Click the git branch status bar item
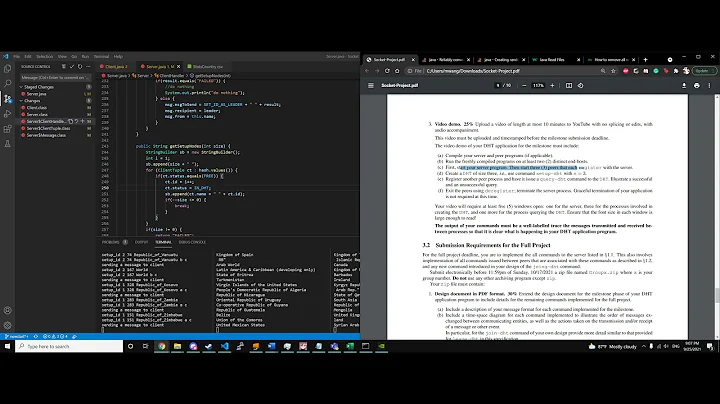The width and height of the screenshot is (720, 404). click(x=17, y=337)
